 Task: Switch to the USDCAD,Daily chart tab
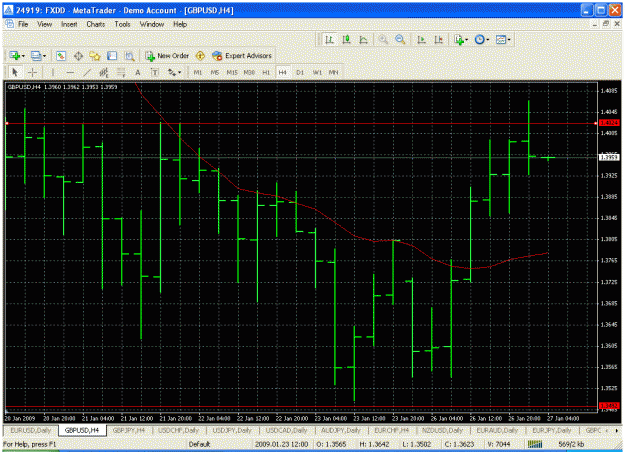[x=286, y=430]
